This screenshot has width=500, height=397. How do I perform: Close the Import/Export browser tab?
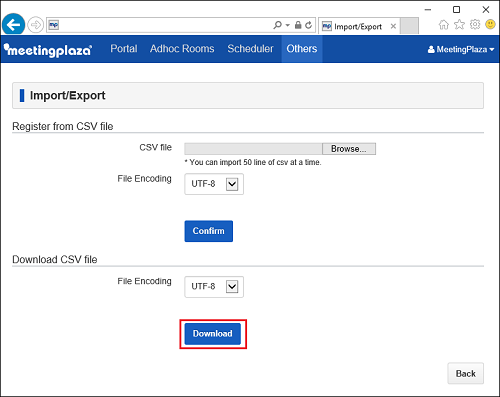393,26
